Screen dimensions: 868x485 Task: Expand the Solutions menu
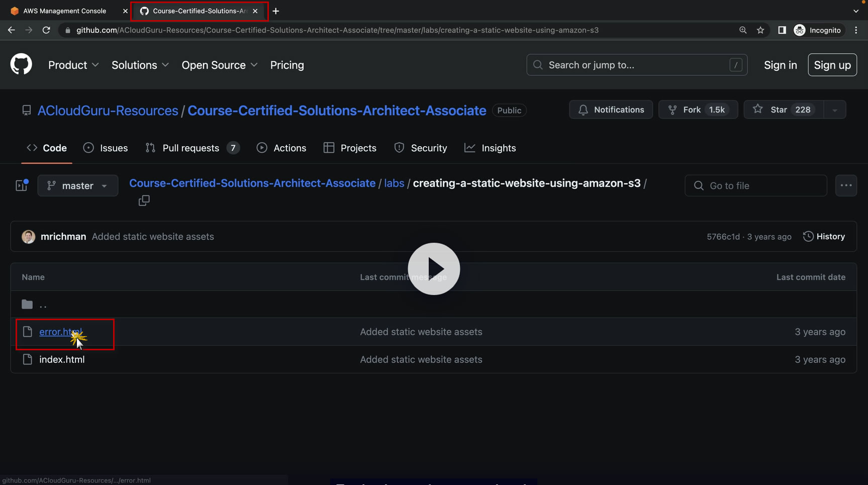click(x=140, y=65)
